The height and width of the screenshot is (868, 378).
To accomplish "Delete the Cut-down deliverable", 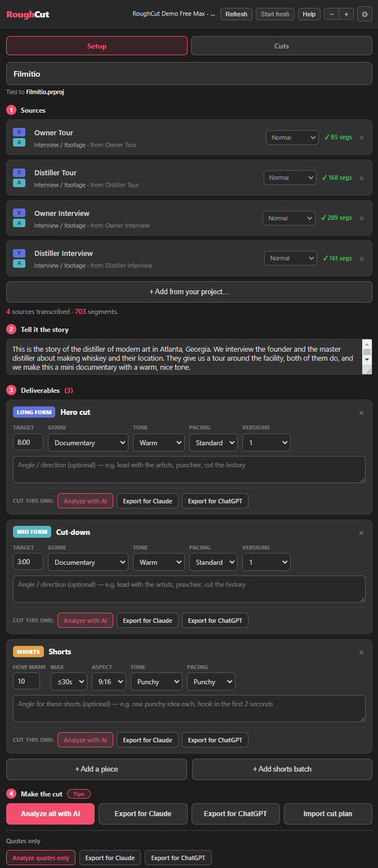I will coord(362,533).
